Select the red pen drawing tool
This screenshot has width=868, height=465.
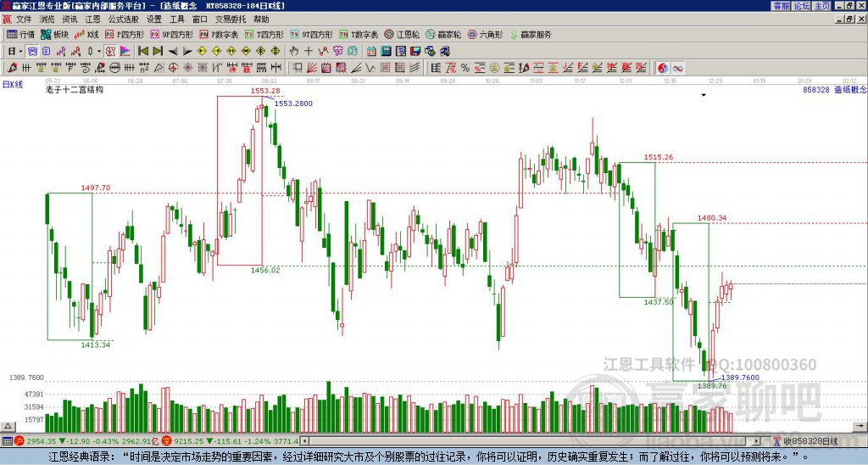click(x=12, y=68)
